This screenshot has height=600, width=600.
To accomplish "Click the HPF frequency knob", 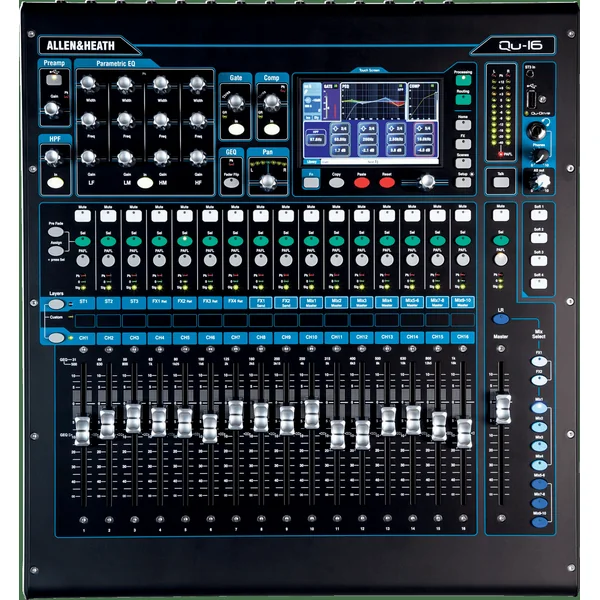I will click(52, 157).
